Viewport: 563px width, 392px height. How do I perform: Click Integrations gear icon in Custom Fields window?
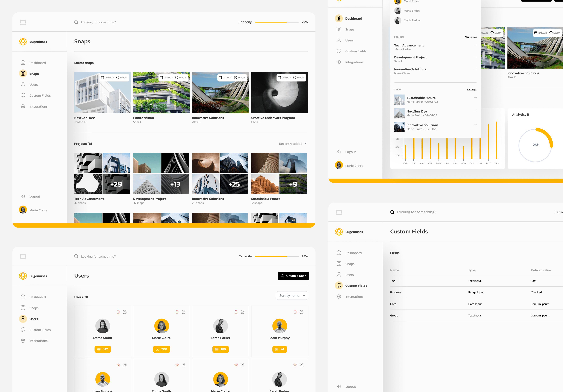339,296
